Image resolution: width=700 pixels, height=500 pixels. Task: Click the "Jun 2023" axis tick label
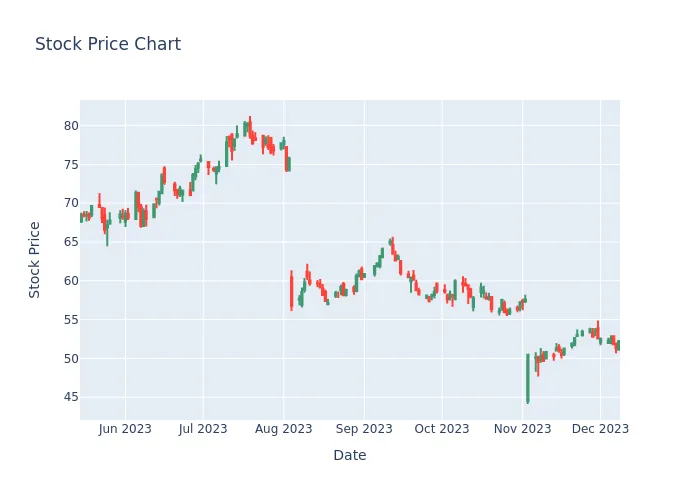[125, 429]
